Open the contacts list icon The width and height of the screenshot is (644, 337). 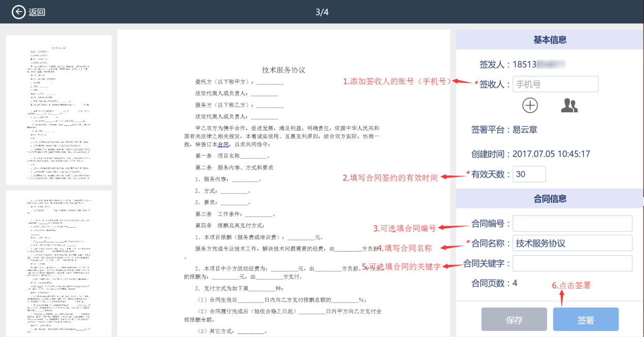pyautogui.click(x=569, y=105)
